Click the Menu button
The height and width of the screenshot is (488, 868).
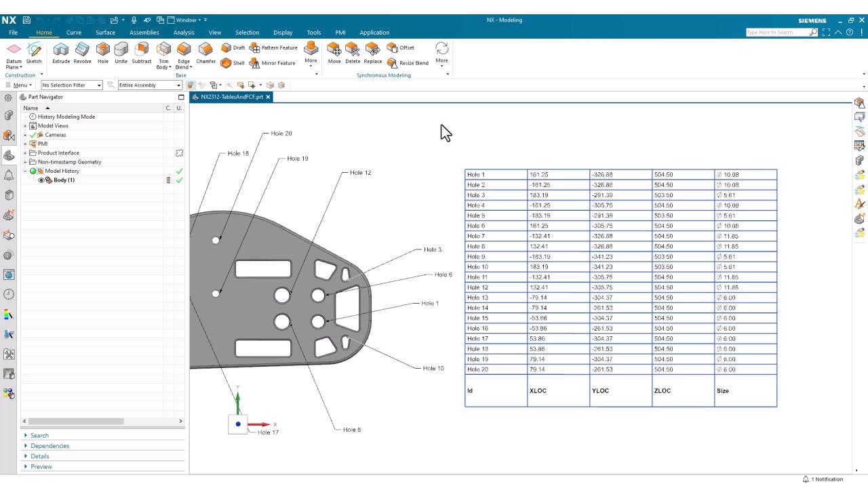[x=20, y=85]
